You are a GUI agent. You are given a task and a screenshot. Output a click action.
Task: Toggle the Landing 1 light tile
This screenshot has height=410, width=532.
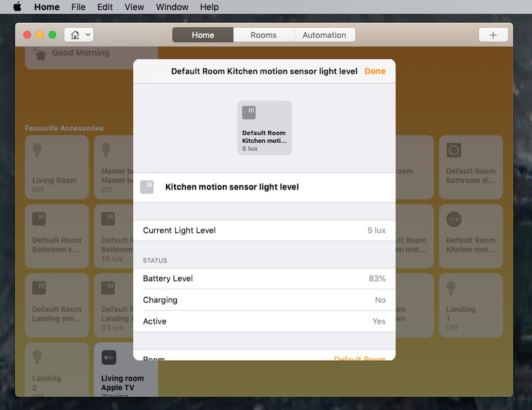pyautogui.click(x=471, y=305)
